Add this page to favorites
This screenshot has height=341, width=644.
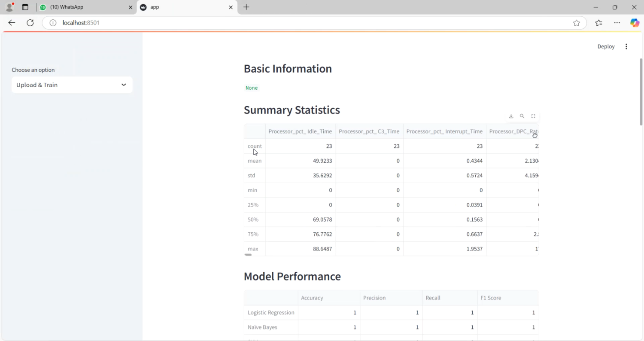576,23
